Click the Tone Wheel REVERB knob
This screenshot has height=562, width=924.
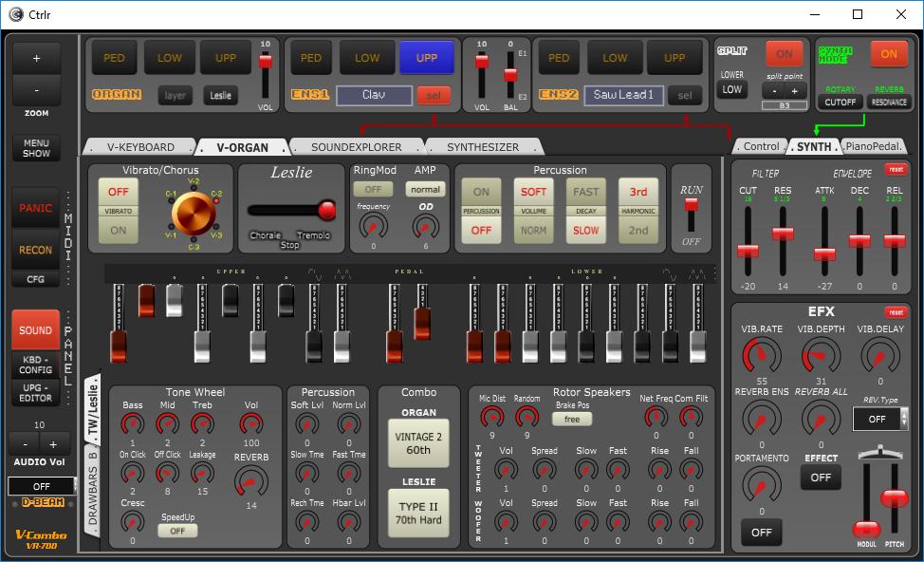251,482
